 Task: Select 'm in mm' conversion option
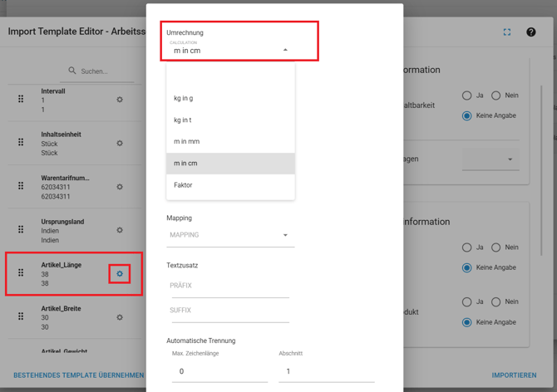(x=186, y=141)
